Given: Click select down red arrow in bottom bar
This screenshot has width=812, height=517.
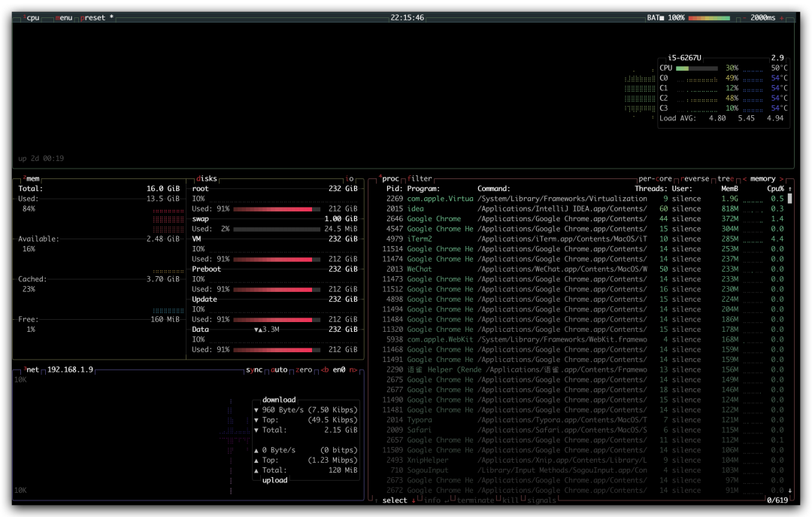Looking at the screenshot, I should click(x=414, y=500).
